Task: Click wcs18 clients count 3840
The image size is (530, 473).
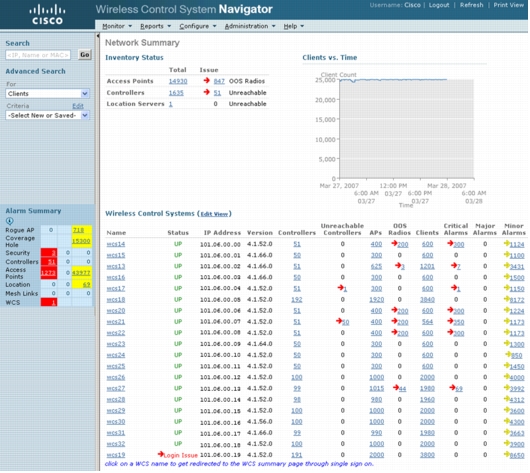Action: 427,300
